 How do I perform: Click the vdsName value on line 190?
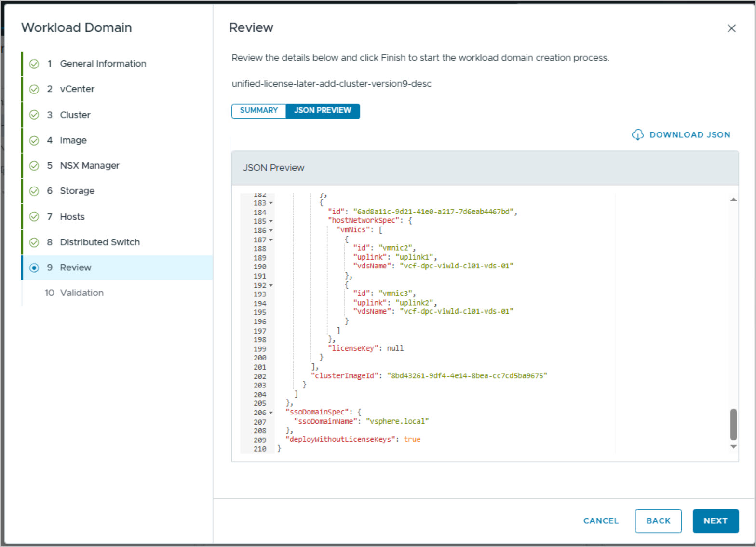point(456,266)
